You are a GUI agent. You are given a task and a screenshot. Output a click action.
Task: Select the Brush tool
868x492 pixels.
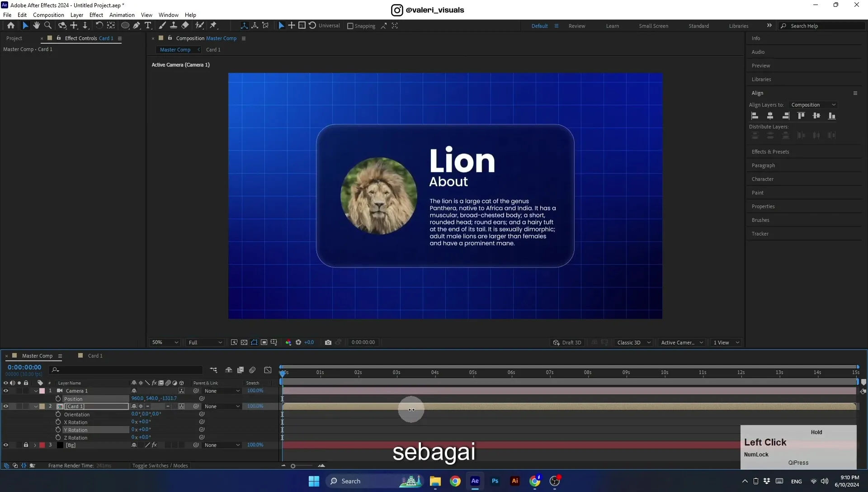tap(162, 26)
